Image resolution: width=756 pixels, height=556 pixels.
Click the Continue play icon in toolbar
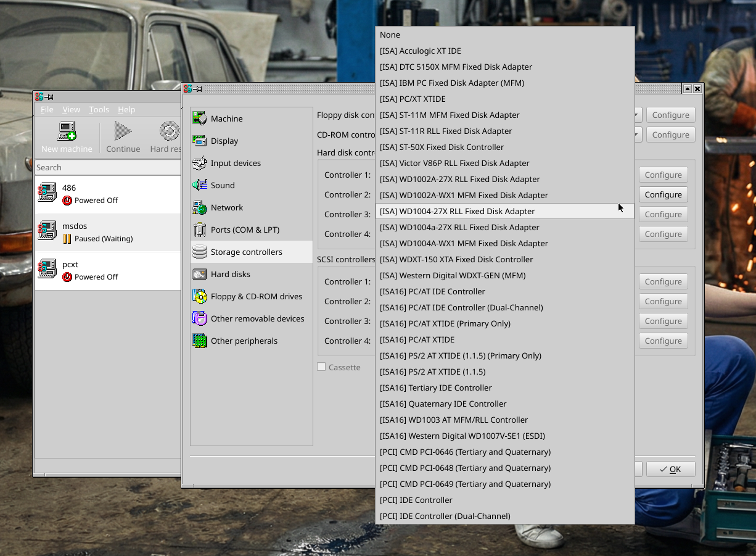(123, 131)
